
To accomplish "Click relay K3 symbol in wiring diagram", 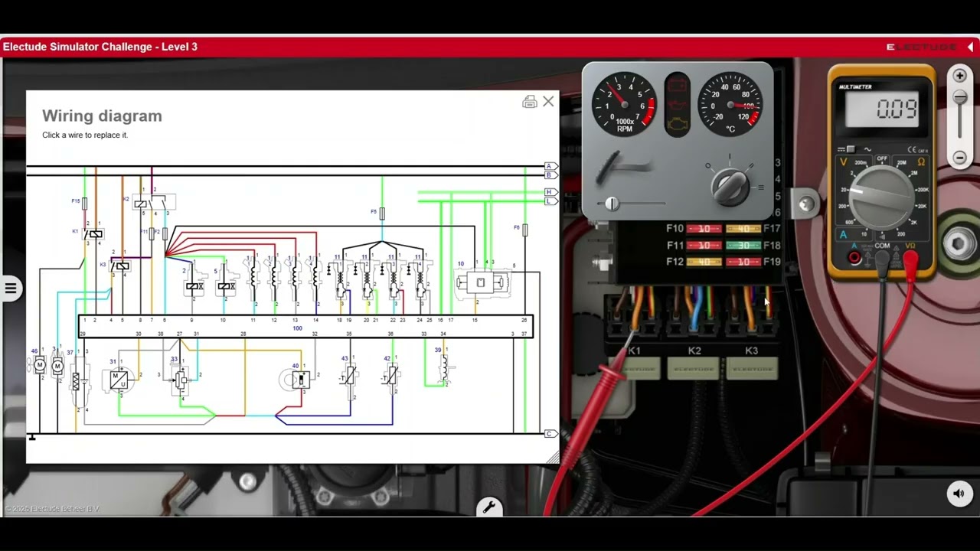I will point(120,266).
